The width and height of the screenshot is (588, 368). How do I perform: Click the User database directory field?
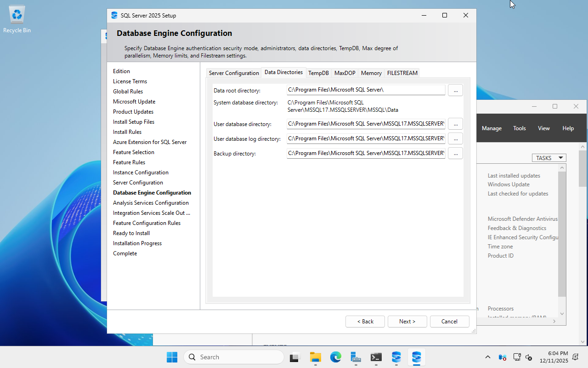[366, 124]
